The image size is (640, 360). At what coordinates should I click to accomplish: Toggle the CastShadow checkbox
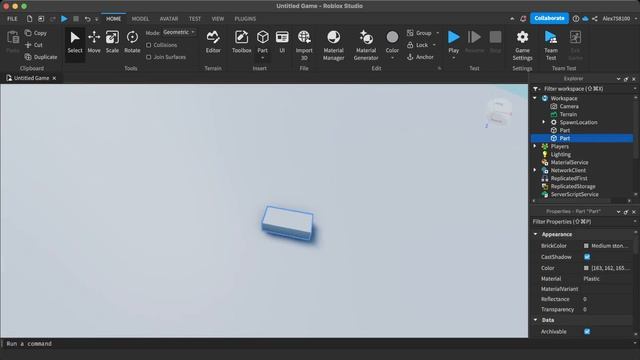[587, 257]
